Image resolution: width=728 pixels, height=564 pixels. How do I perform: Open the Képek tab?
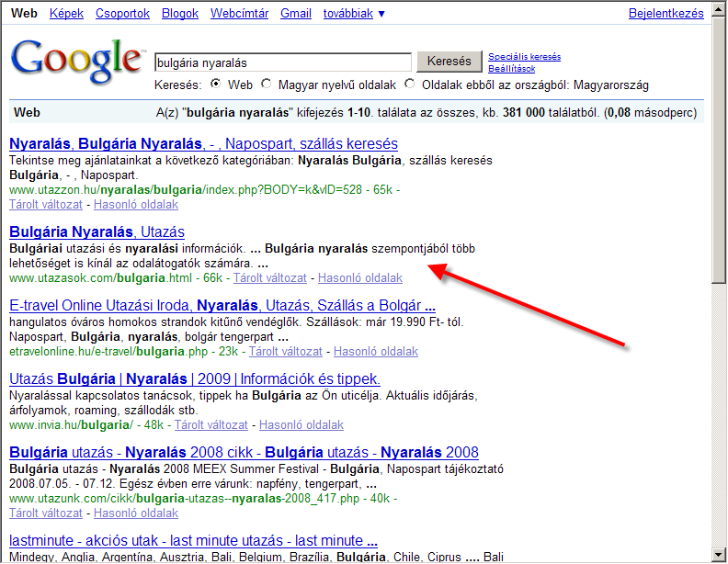(x=66, y=14)
